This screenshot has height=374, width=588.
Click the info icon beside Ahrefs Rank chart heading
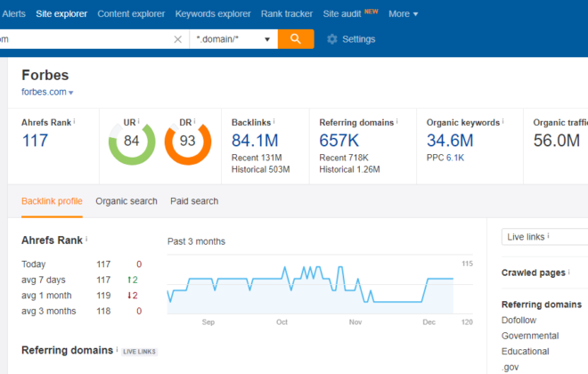pos(86,239)
